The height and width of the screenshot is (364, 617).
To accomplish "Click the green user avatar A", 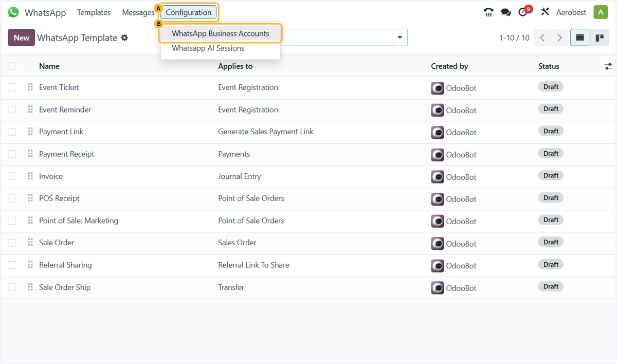I will (x=601, y=12).
